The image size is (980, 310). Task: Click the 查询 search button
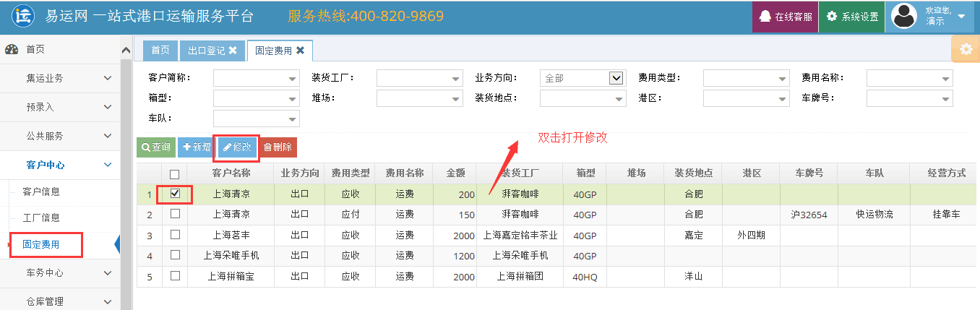coord(156,147)
